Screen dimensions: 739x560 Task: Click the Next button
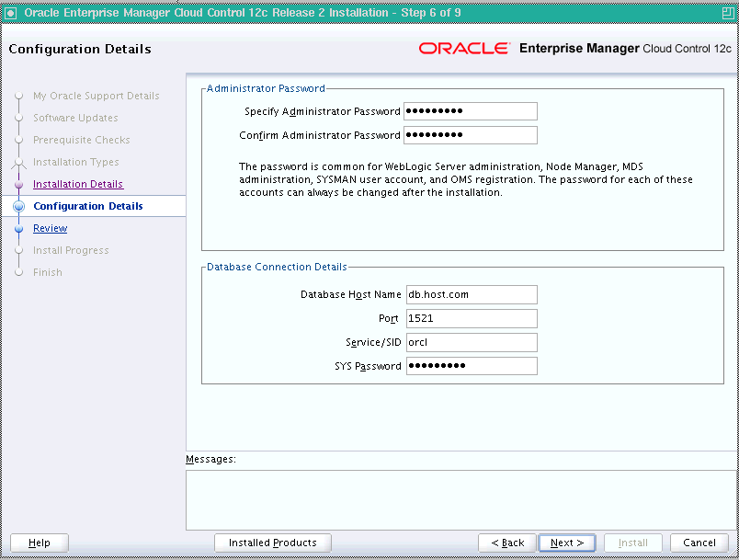[x=566, y=543]
